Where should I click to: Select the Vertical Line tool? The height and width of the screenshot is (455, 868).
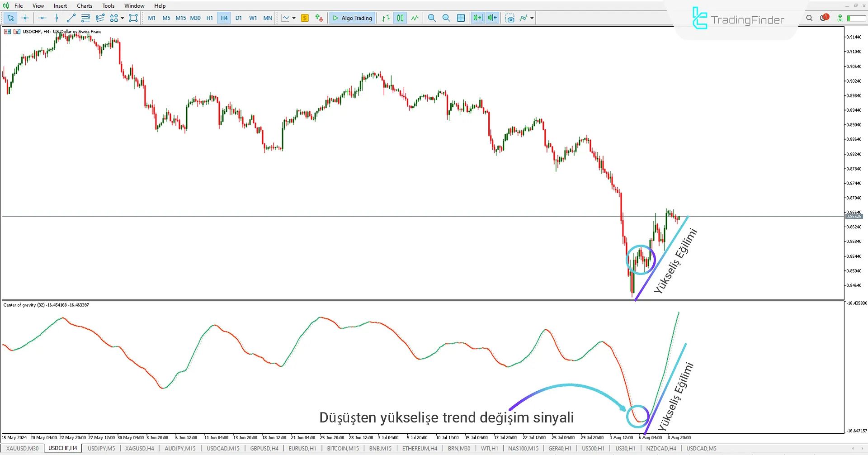coord(57,18)
